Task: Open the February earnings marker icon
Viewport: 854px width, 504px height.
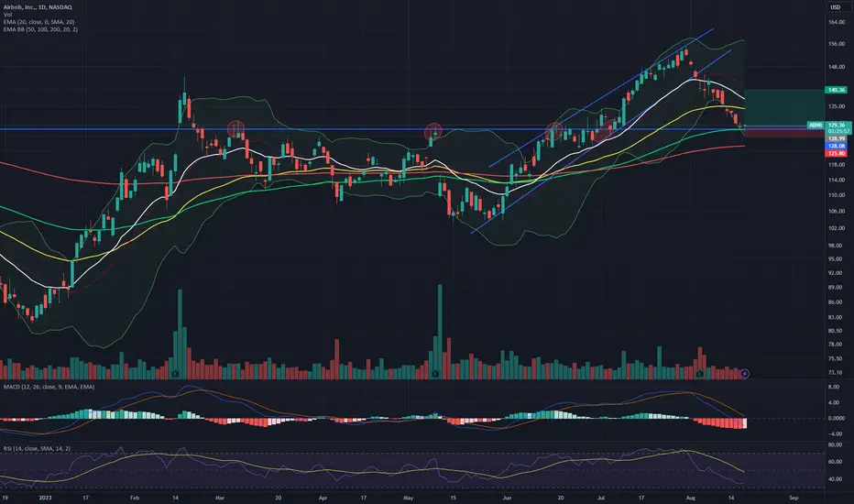Action: [175, 374]
